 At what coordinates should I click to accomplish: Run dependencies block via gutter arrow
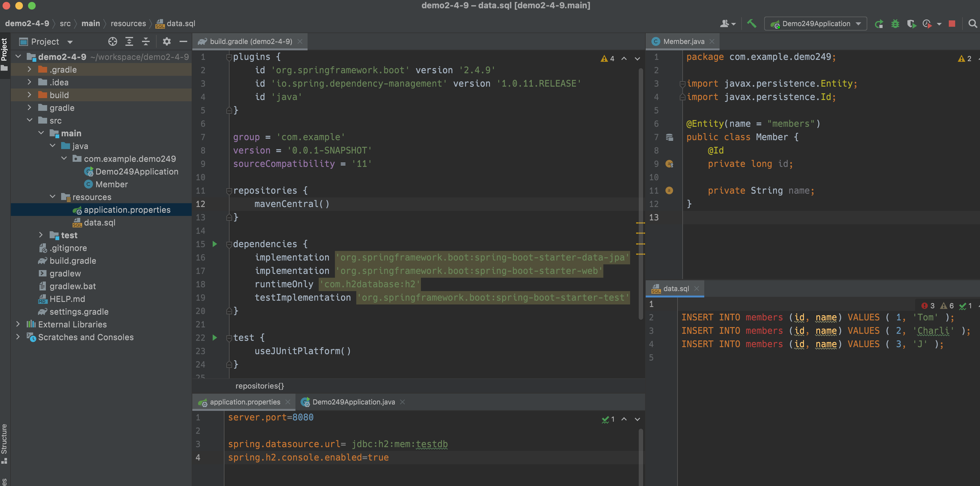click(215, 244)
